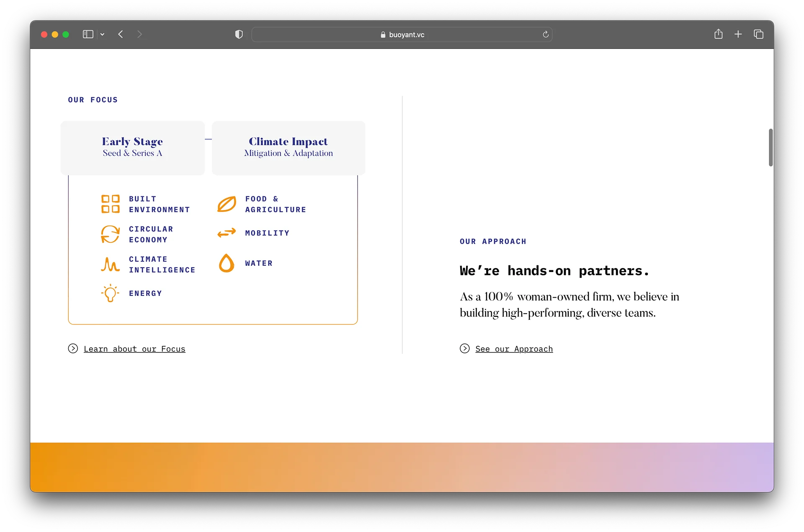This screenshot has width=804, height=532.
Task: Click the Water droplet icon
Action: click(227, 263)
